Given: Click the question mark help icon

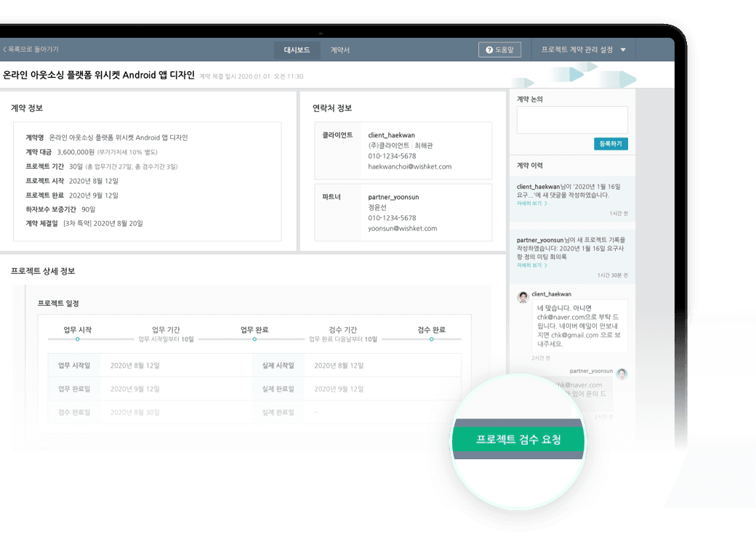Looking at the screenshot, I should point(489,50).
